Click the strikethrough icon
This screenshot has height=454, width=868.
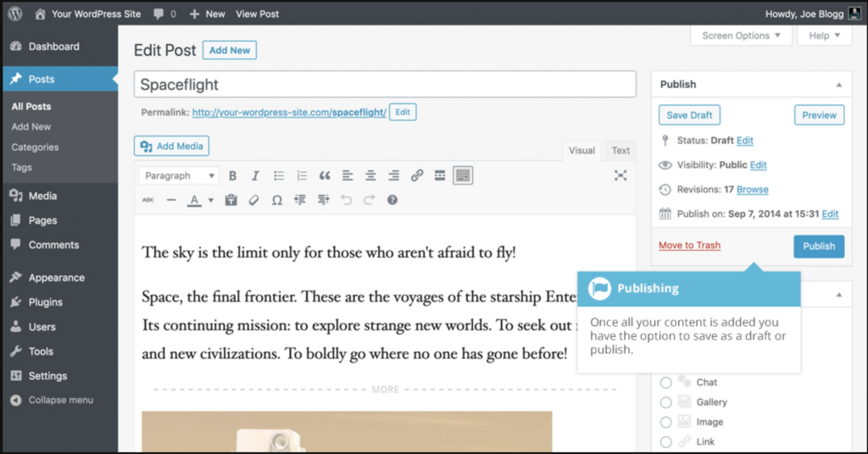coord(148,201)
